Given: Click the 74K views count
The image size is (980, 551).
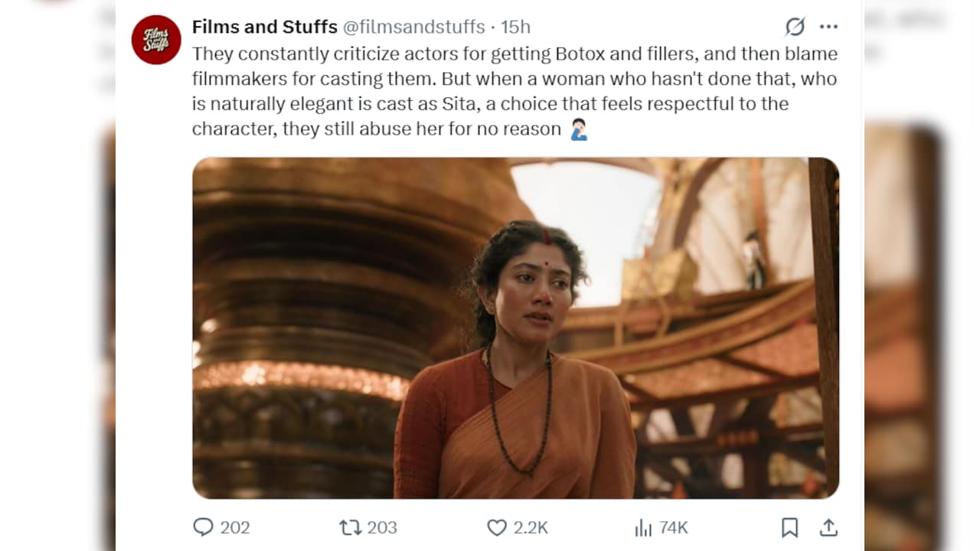Looking at the screenshot, I should [x=674, y=527].
